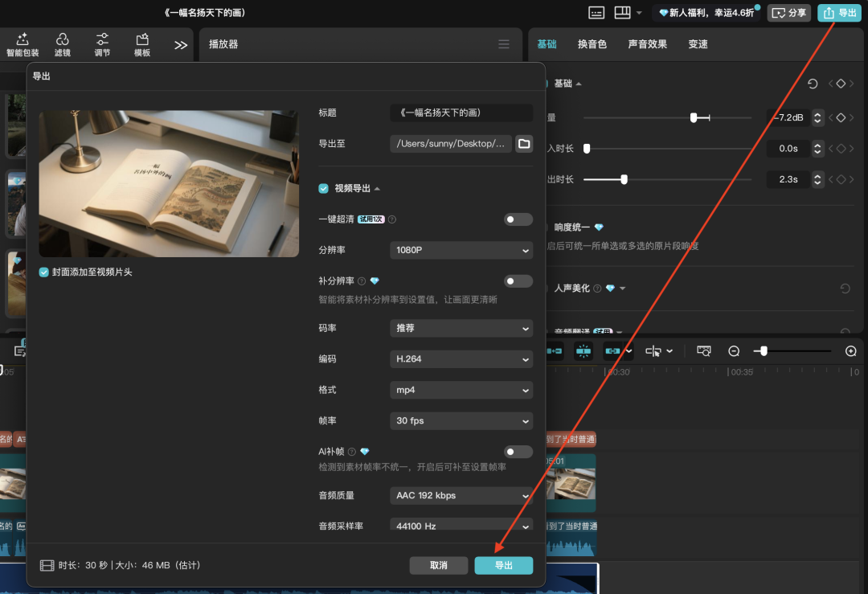Viewport: 868px width, 594px height.
Task: Switch to the 声音效果 tab
Action: [647, 44]
